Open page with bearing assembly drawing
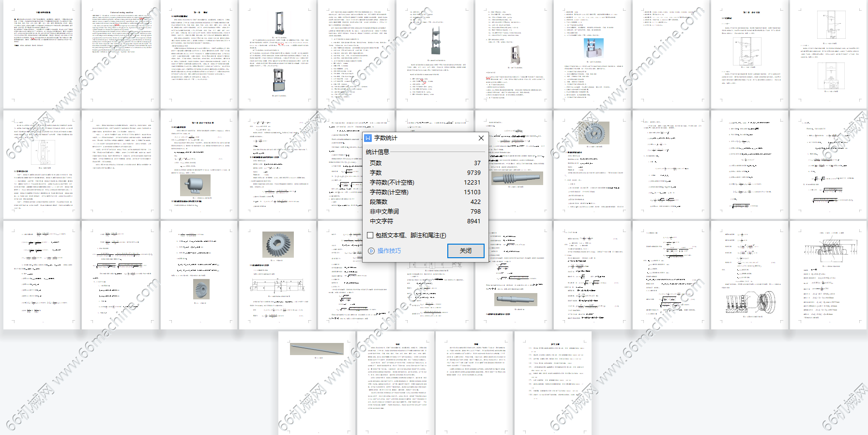The image size is (868, 435). click(x=749, y=275)
